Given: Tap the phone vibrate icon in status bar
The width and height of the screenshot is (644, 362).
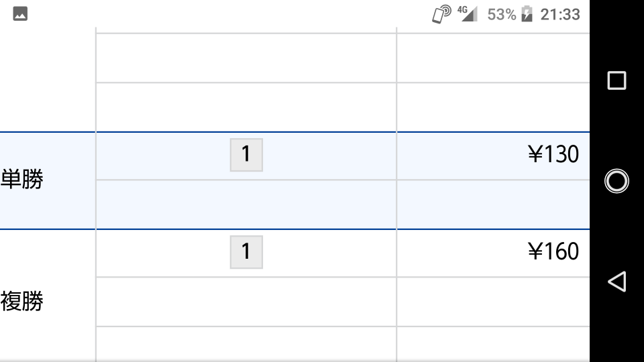Looking at the screenshot, I should (441, 14).
